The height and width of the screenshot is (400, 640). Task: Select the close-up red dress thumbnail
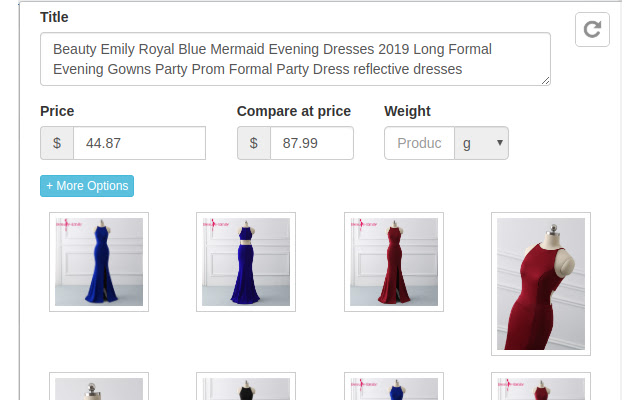click(x=541, y=284)
